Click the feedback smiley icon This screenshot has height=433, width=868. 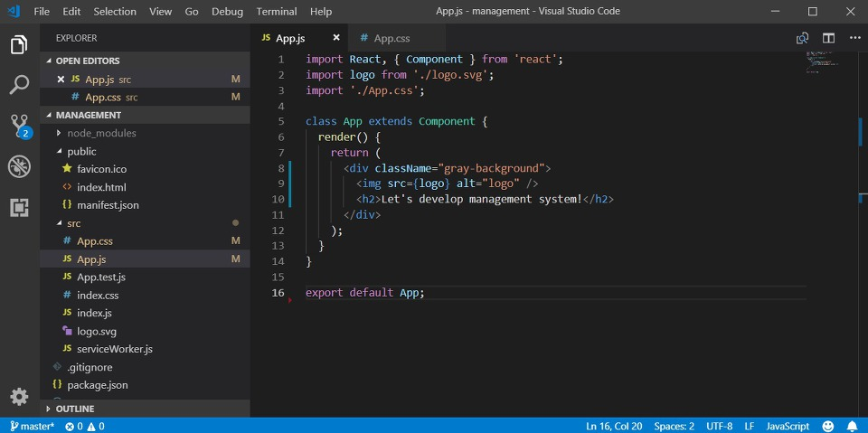tap(828, 426)
